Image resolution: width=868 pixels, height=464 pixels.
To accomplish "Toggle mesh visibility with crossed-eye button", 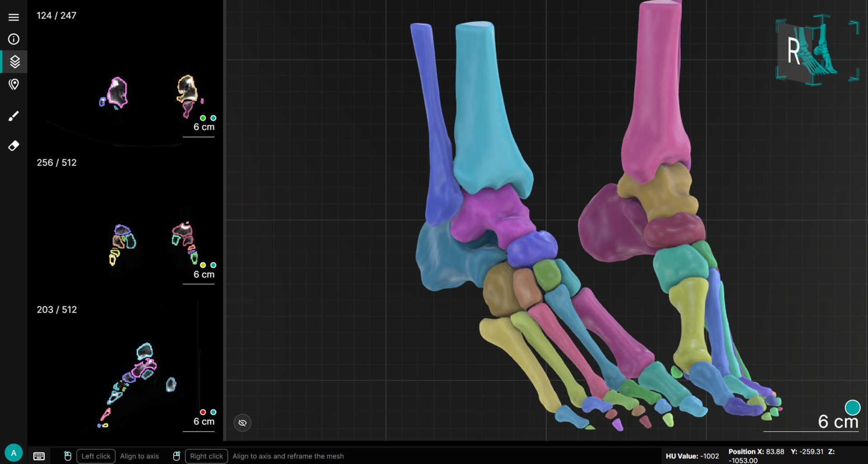I will 242,423.
